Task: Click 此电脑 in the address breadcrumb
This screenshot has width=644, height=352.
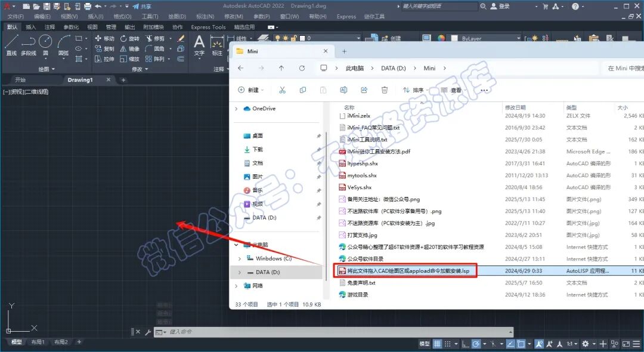Action: click(355, 68)
